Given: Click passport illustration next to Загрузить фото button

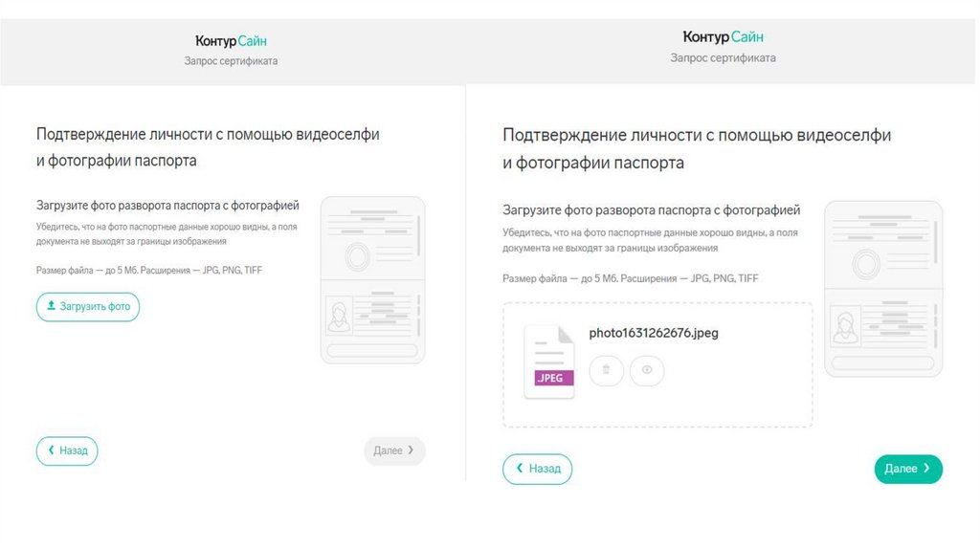Looking at the screenshot, I should tap(372, 279).
